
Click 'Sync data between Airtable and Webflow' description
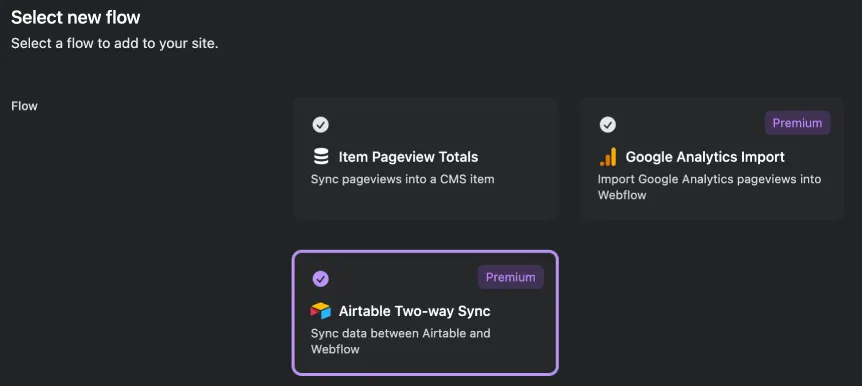click(x=400, y=341)
